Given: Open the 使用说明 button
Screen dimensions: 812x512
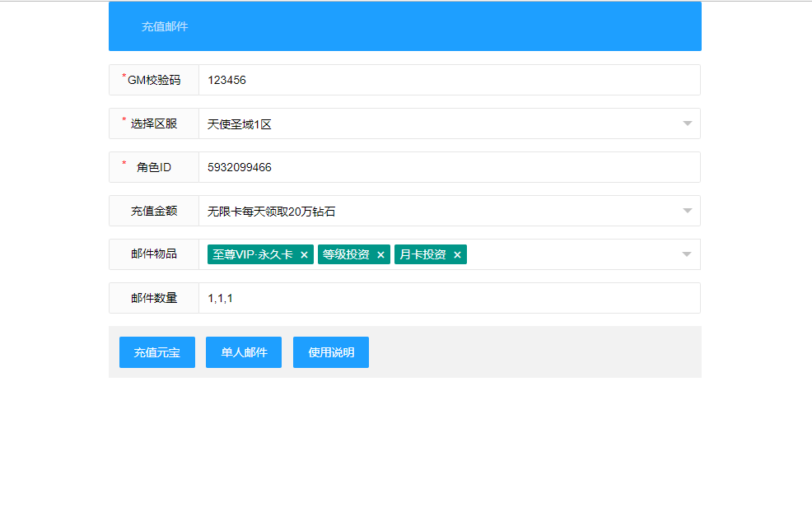Looking at the screenshot, I should pos(331,352).
